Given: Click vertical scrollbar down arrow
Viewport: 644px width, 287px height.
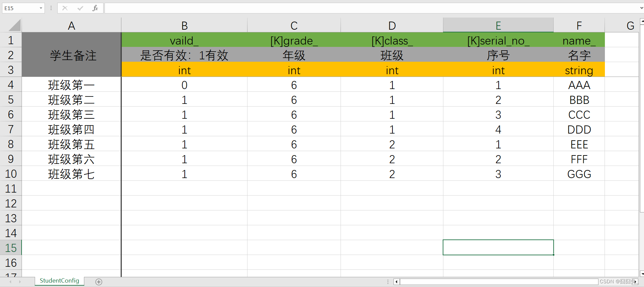Looking at the screenshot, I should (x=642, y=274).
